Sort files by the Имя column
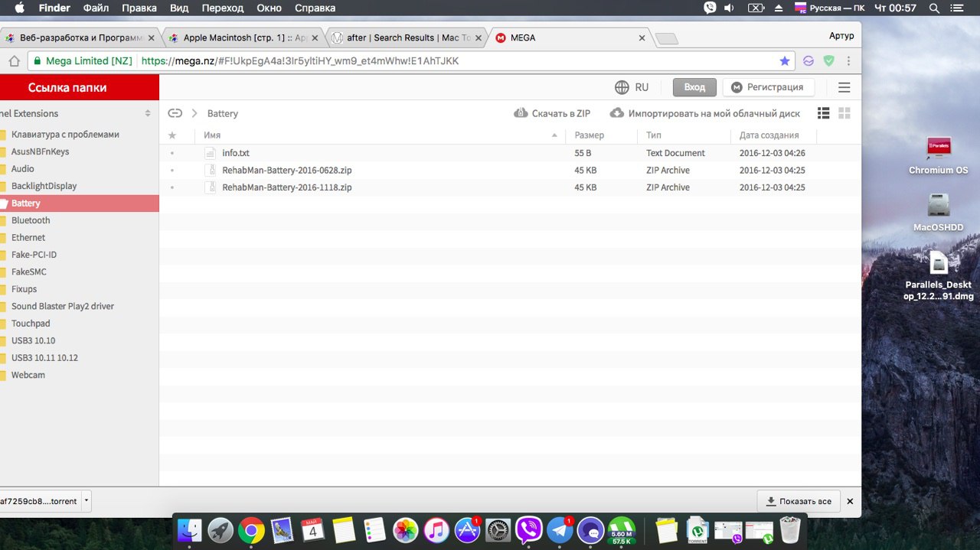980x550 pixels. tap(212, 135)
